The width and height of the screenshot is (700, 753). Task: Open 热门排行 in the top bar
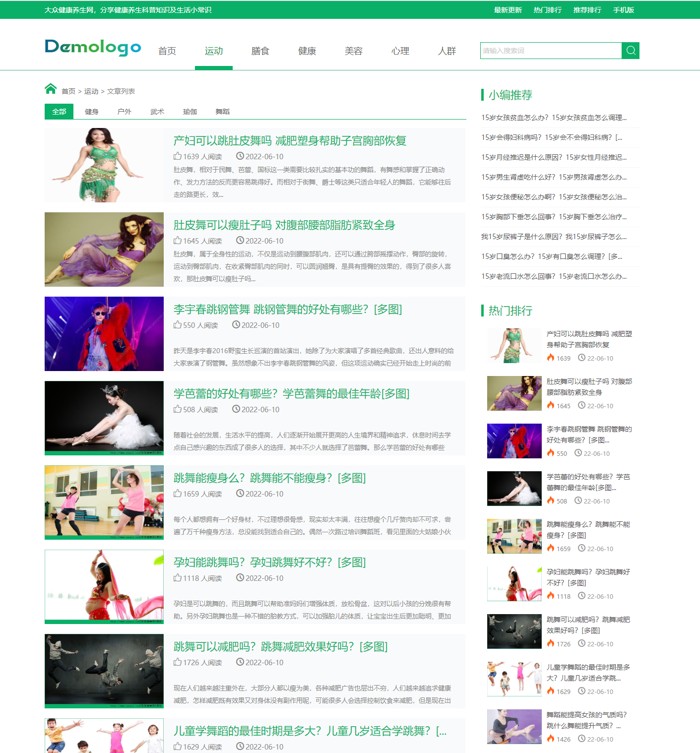pos(548,10)
